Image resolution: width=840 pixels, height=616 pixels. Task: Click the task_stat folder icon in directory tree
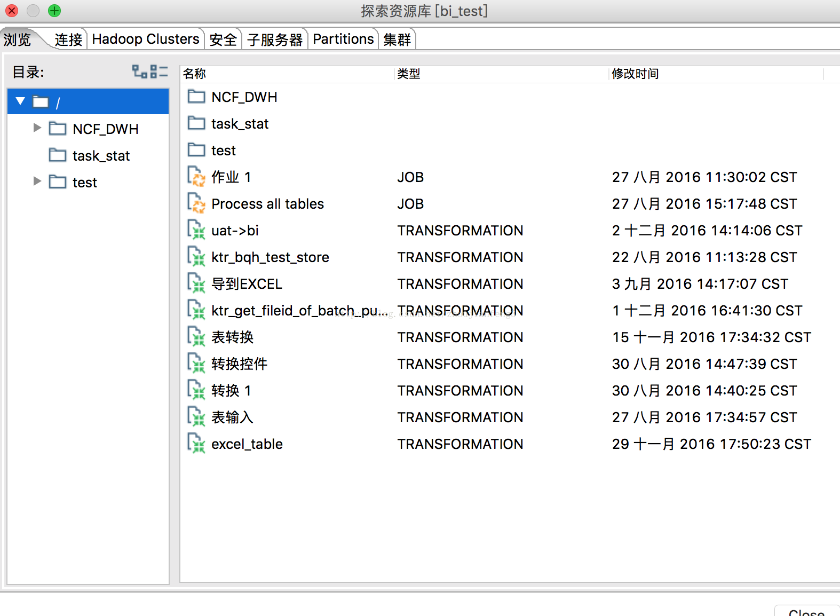click(x=58, y=155)
